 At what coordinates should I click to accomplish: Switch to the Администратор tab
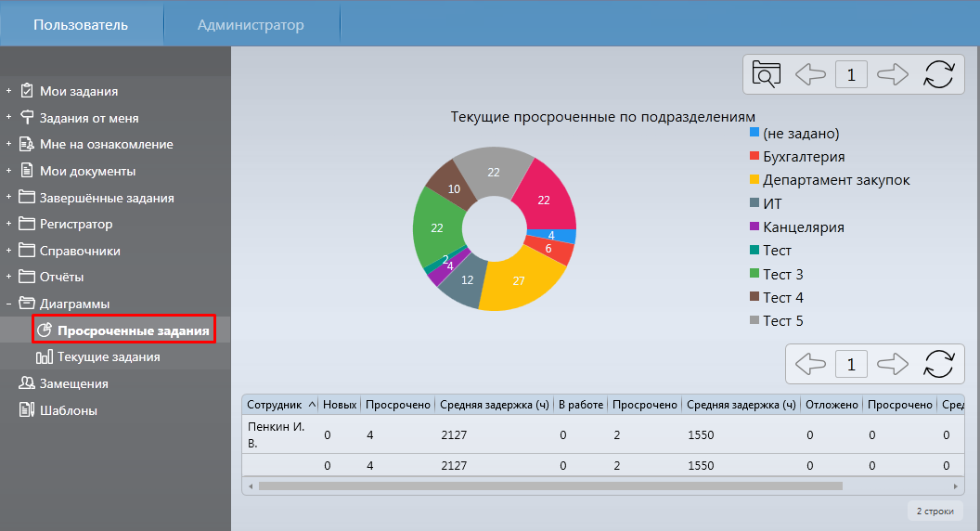click(251, 25)
